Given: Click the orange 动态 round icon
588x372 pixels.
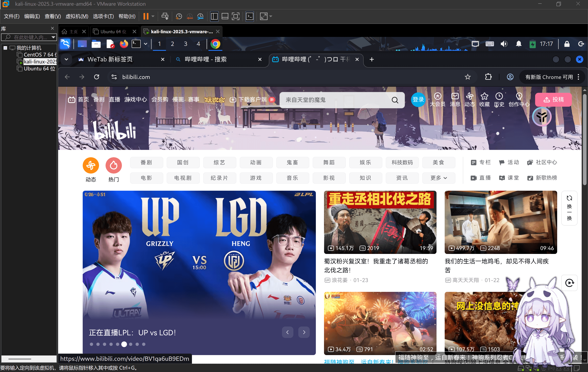Looking at the screenshot, I should [91, 165].
